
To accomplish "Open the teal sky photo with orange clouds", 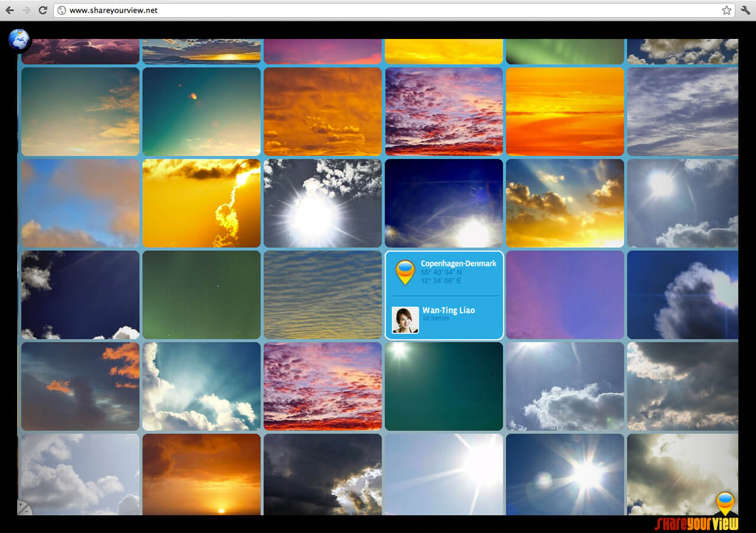I will tap(80, 112).
